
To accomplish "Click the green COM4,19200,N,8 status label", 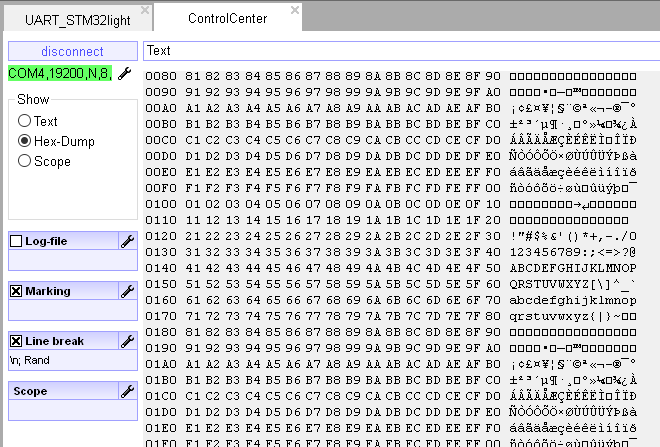I will (x=60, y=73).
